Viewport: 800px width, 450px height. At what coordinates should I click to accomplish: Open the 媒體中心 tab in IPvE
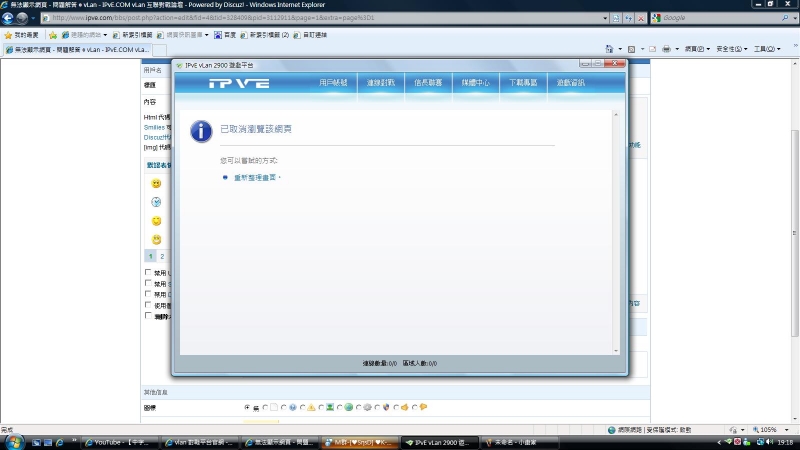pyautogui.click(x=476, y=83)
